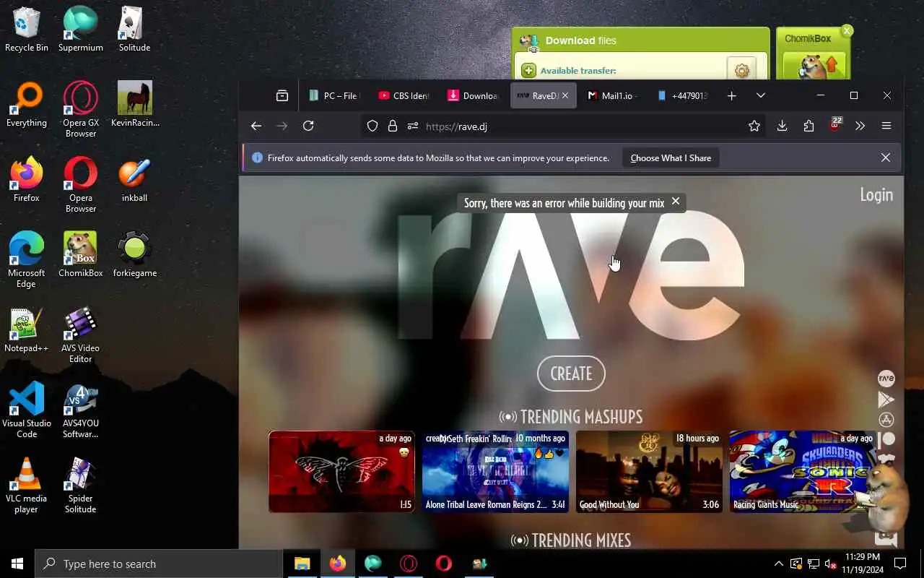The image size is (924, 578).
Task: Select Notepad++ desktop shortcut
Action: click(x=27, y=329)
